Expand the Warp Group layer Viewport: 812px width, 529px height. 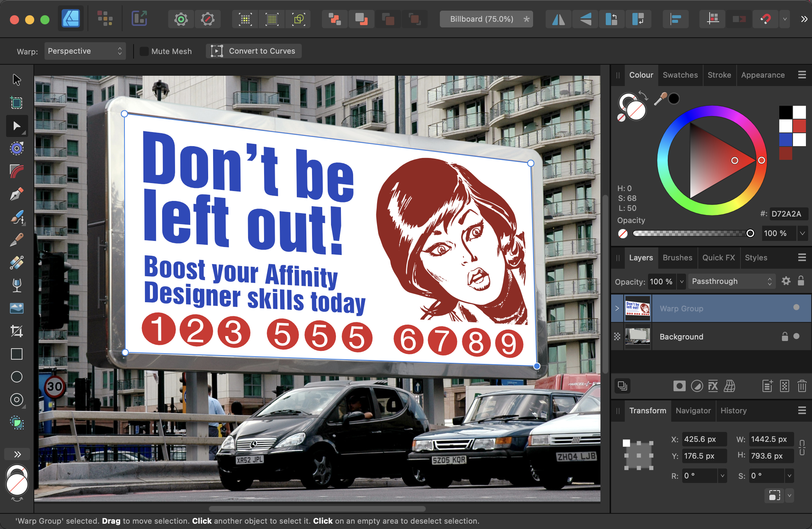coord(617,308)
